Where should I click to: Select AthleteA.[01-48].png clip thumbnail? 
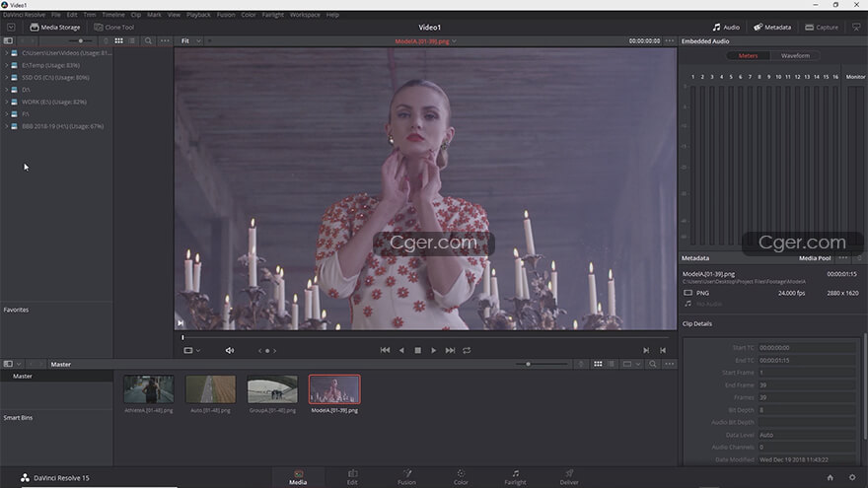tap(148, 389)
